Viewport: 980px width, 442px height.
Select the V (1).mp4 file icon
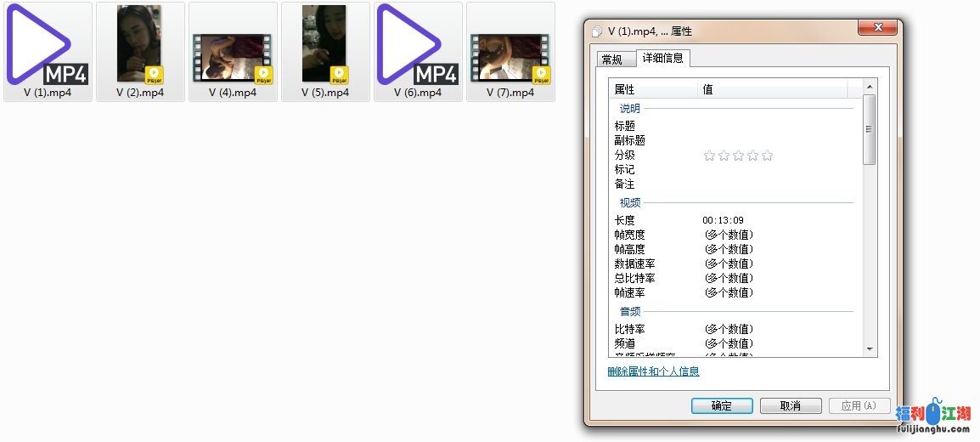tap(48, 44)
